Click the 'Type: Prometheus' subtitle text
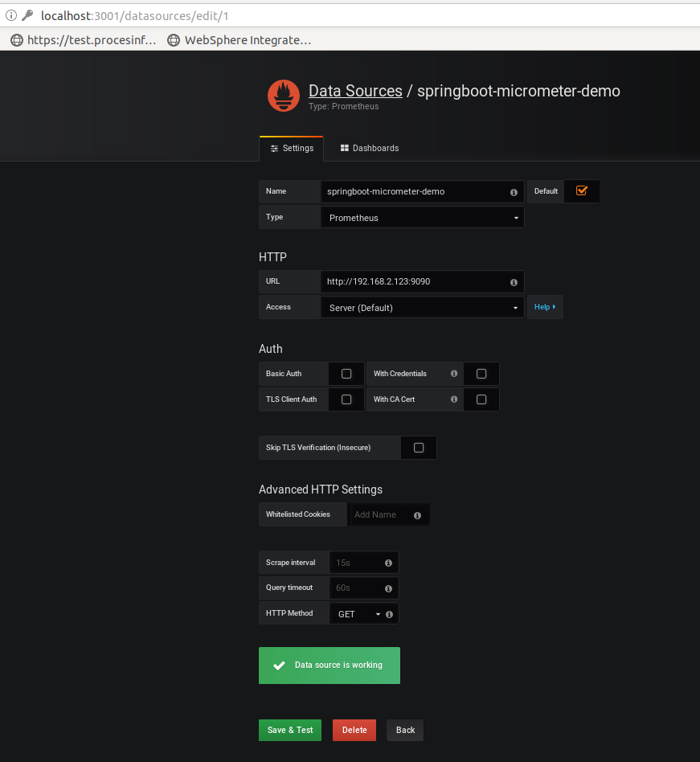This screenshot has height=762, width=700. (343, 106)
